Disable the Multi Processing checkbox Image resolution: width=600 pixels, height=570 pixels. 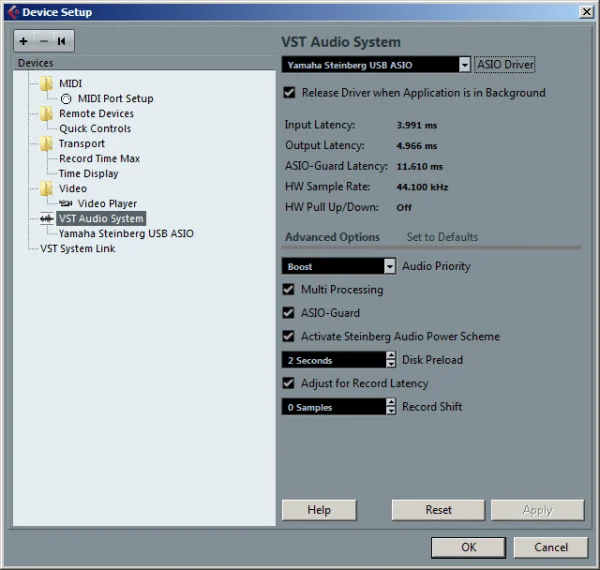[289, 290]
